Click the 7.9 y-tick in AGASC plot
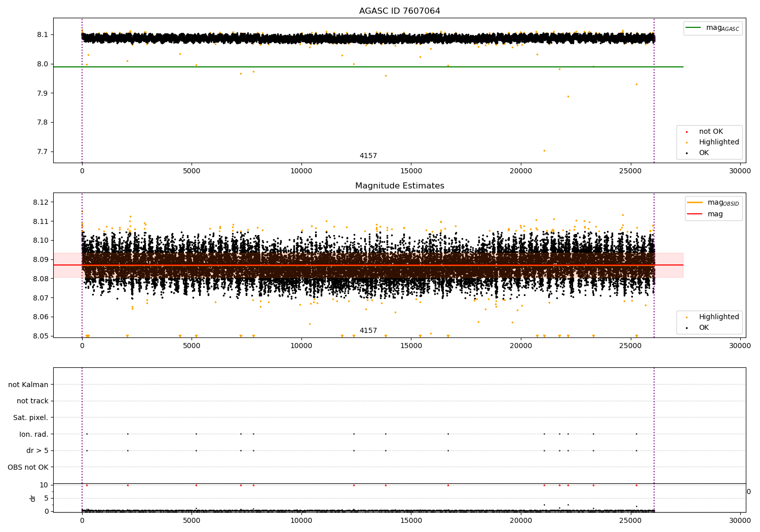 [x=43, y=93]
